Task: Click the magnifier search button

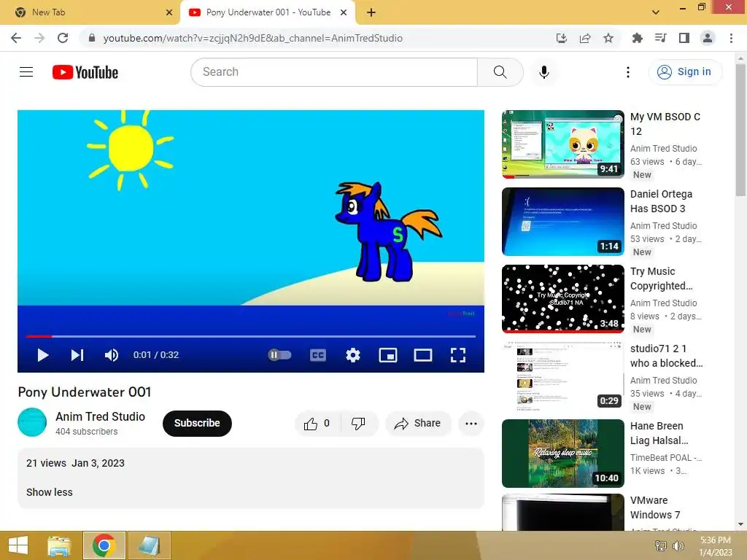Action: (500, 72)
